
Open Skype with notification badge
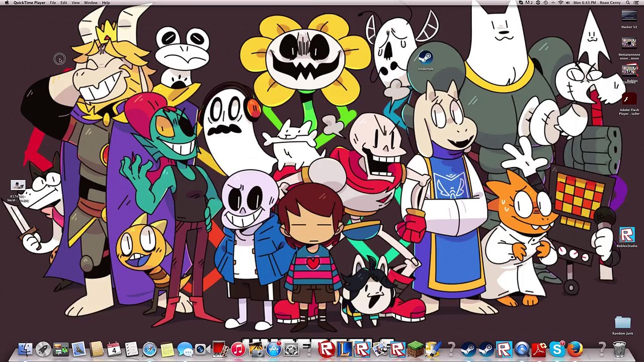click(x=557, y=349)
